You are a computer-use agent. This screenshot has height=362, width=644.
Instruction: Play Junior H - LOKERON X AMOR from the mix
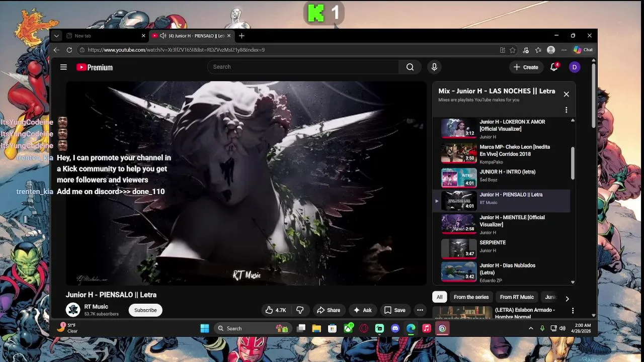pyautogui.click(x=503, y=129)
